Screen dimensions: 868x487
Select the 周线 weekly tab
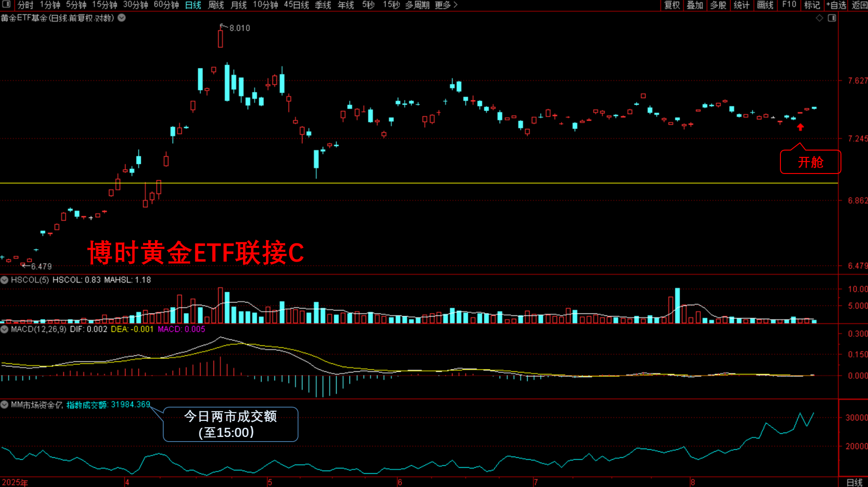coord(216,5)
